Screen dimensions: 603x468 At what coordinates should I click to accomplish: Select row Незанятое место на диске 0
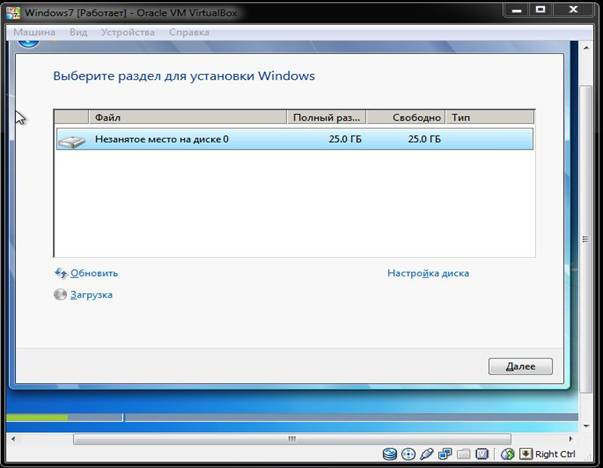click(295, 139)
